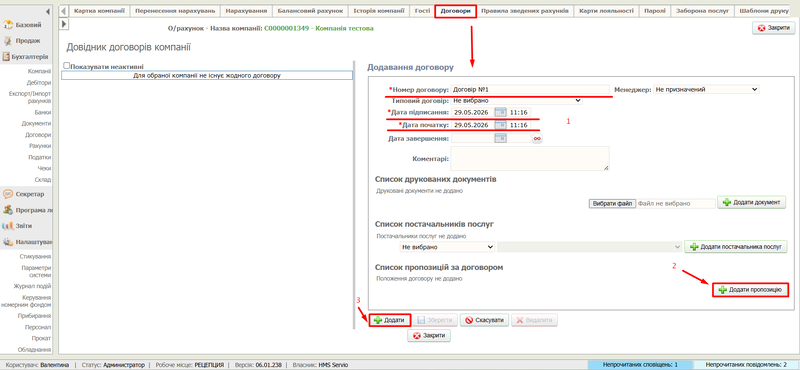This screenshot has width=800, height=370.
Task: Click the top-right Закрити button
Action: (x=774, y=28)
